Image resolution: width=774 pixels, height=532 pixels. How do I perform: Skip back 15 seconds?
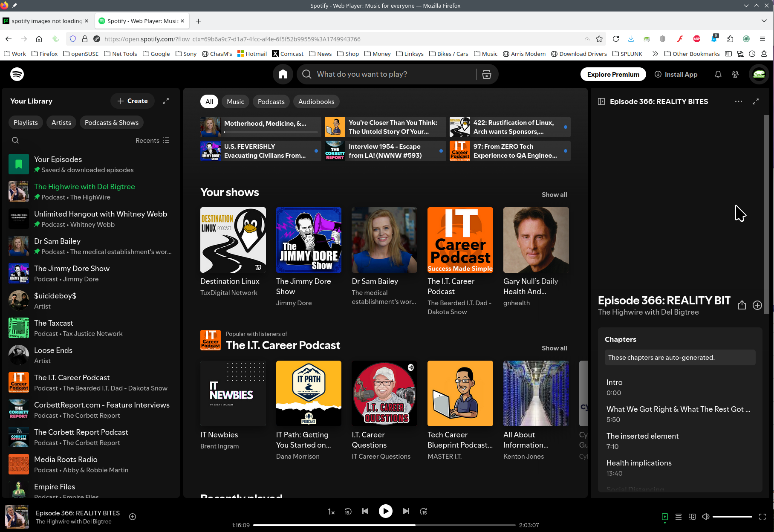point(348,511)
